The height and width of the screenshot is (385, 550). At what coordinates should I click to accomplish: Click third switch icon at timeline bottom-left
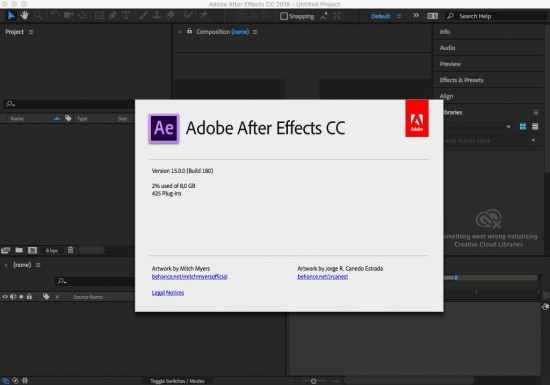(25, 380)
